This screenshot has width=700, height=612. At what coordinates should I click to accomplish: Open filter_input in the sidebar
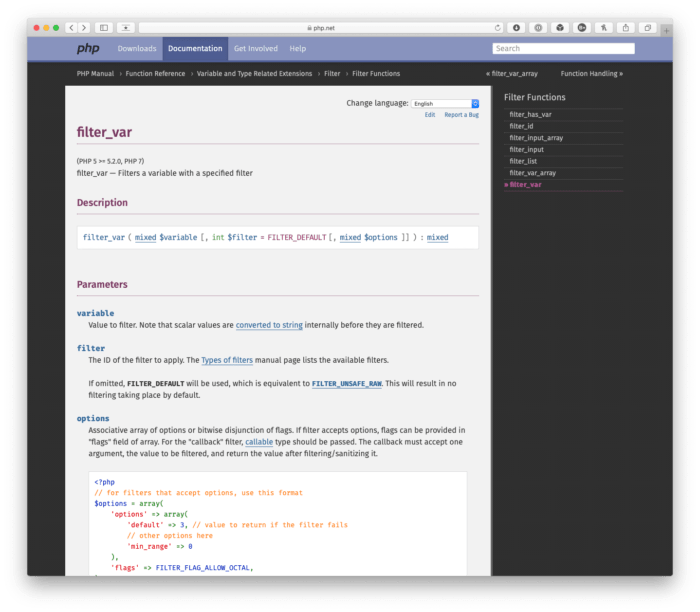(526, 150)
